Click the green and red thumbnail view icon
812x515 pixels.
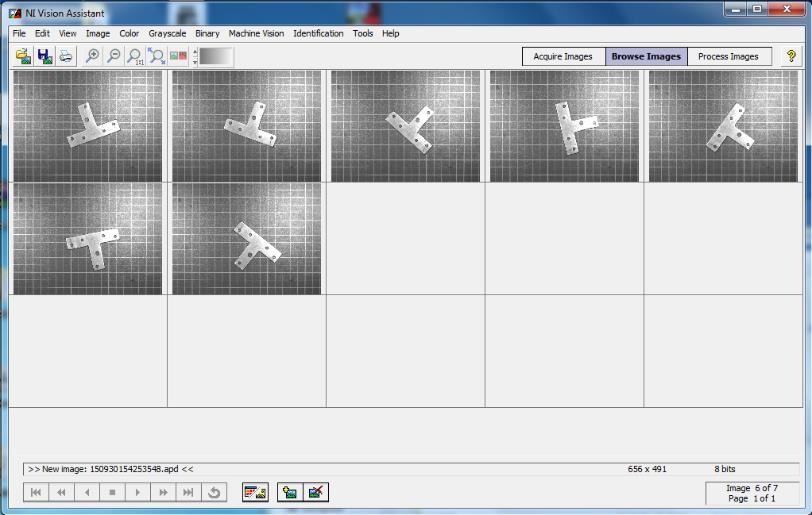pyautogui.click(x=178, y=56)
